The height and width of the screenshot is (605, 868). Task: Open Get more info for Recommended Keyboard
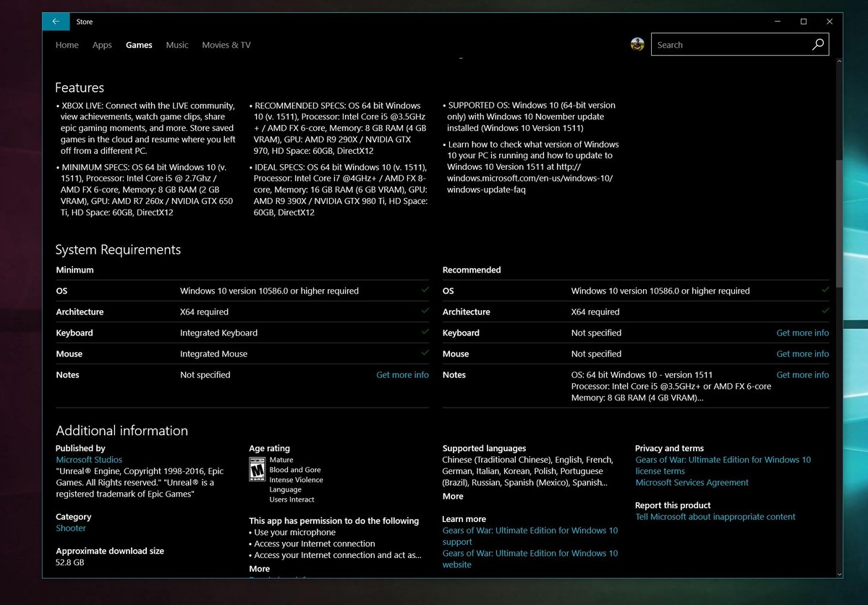point(803,332)
